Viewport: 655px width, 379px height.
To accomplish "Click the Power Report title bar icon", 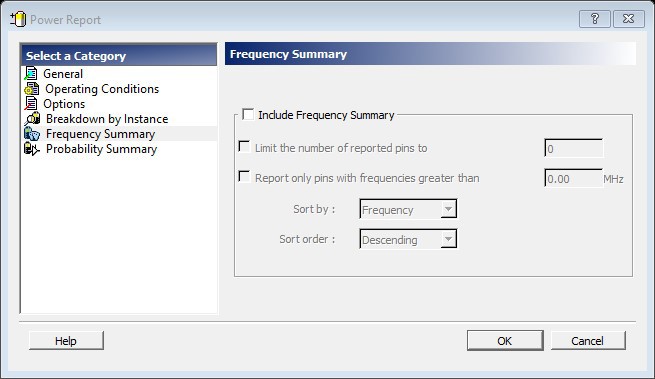I will pos(18,19).
